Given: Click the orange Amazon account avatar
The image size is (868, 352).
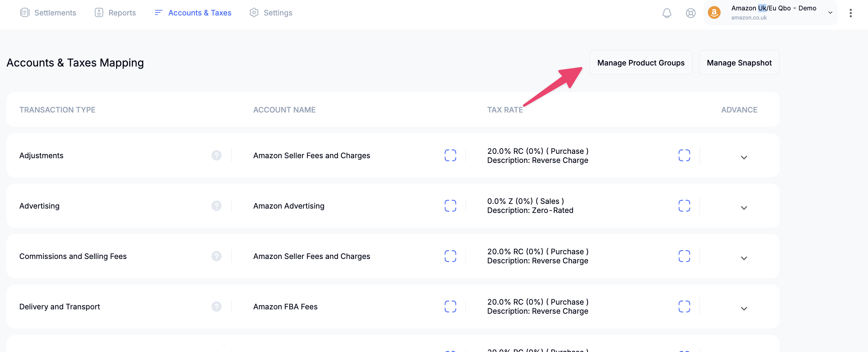Looking at the screenshot, I should point(714,13).
